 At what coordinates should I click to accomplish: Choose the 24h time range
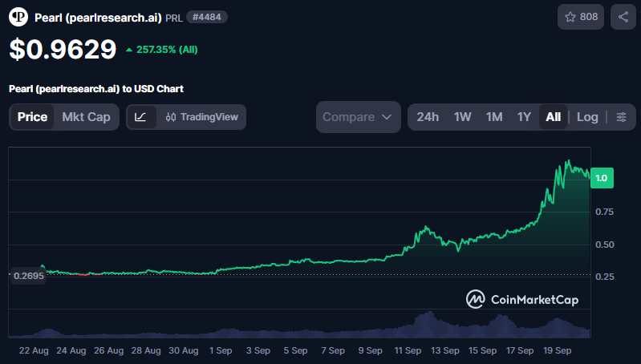click(x=428, y=117)
